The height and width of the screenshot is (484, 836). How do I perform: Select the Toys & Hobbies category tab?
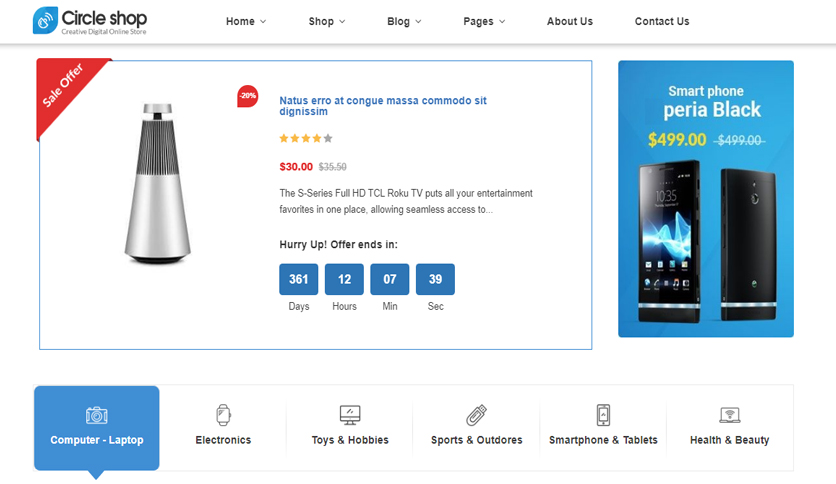click(x=350, y=428)
